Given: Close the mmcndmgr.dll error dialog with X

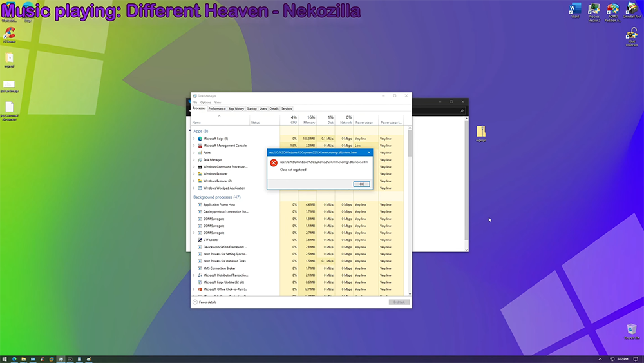Looking at the screenshot, I should [x=369, y=153].
